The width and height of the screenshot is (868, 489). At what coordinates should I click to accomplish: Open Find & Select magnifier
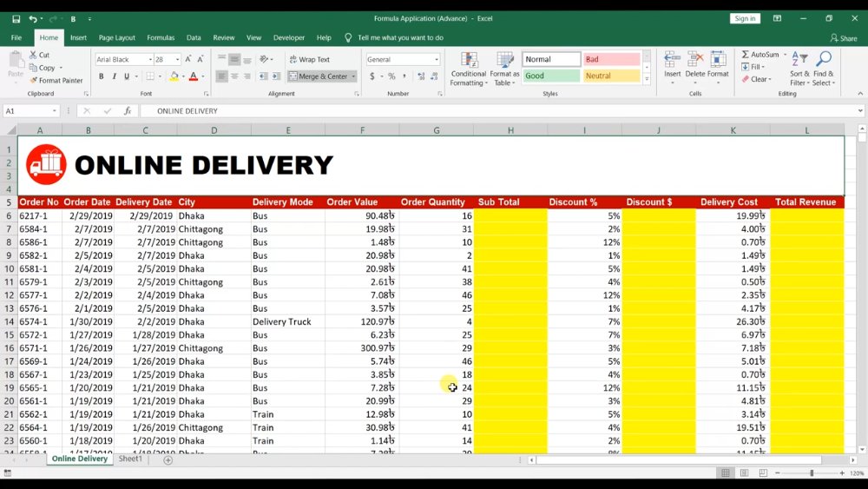(x=824, y=69)
